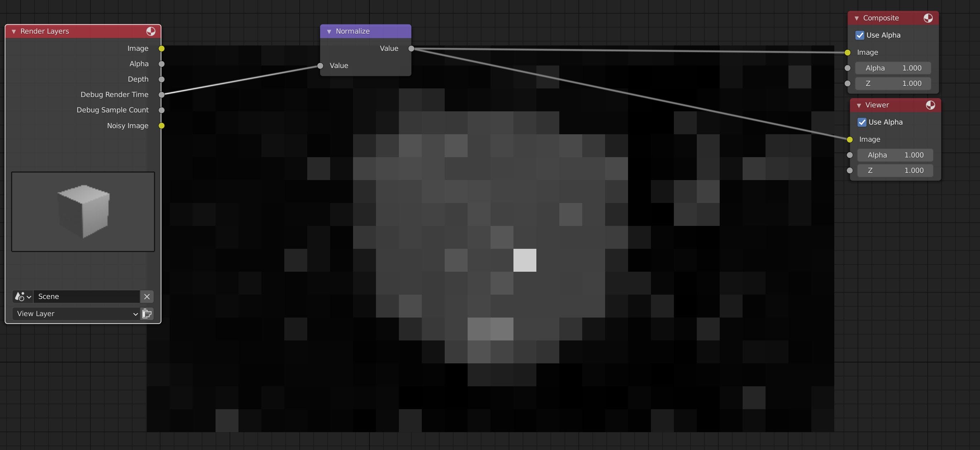Image resolution: width=980 pixels, height=450 pixels.
Task: Unlink the Scene with X button
Action: tap(147, 296)
